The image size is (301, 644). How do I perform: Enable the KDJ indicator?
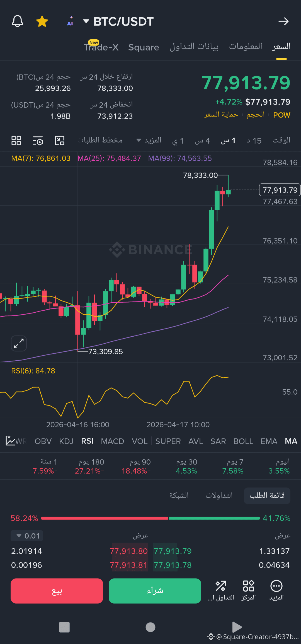pos(66,441)
